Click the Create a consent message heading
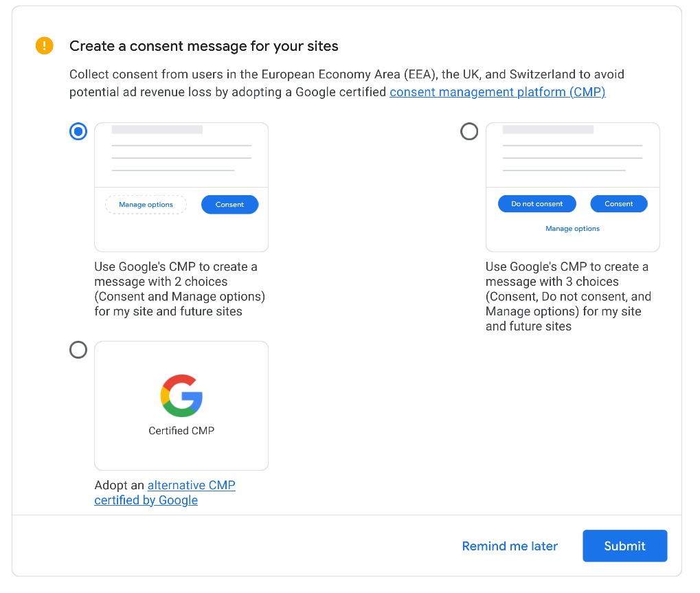 click(204, 47)
